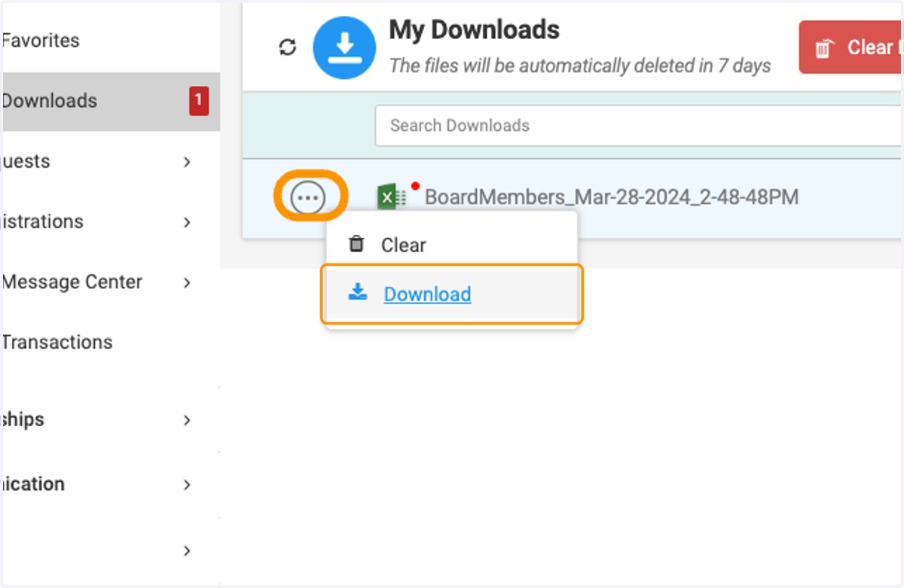Click the automatic deletion notice text
Screen dimensions: 904x588
click(x=580, y=66)
